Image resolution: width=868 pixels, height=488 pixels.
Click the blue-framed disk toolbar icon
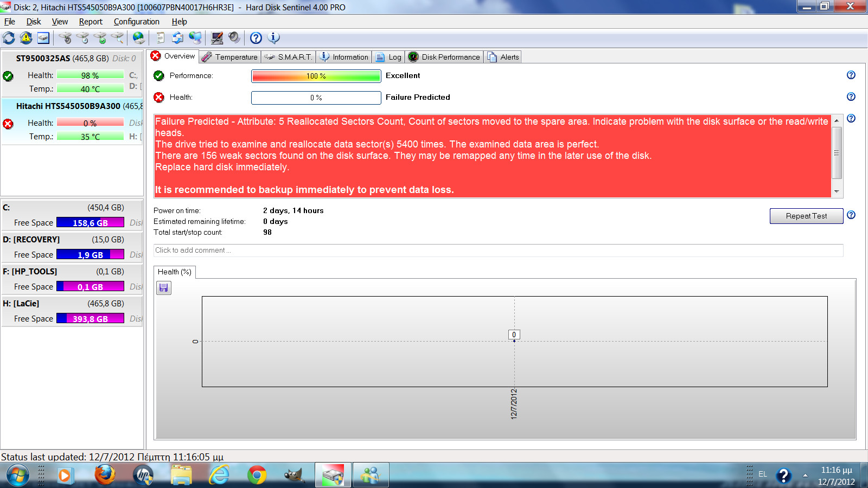pyautogui.click(x=43, y=38)
